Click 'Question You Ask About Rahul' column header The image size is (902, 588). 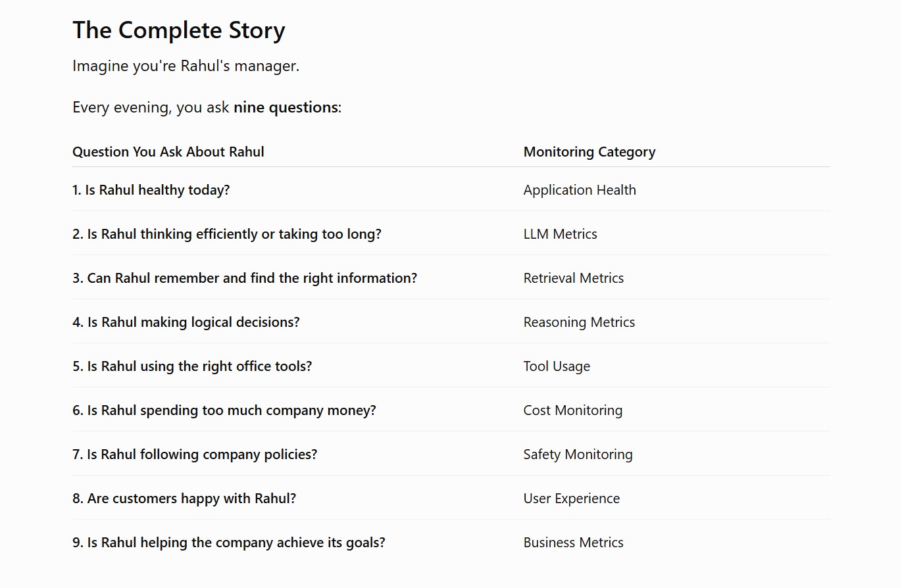[168, 152]
